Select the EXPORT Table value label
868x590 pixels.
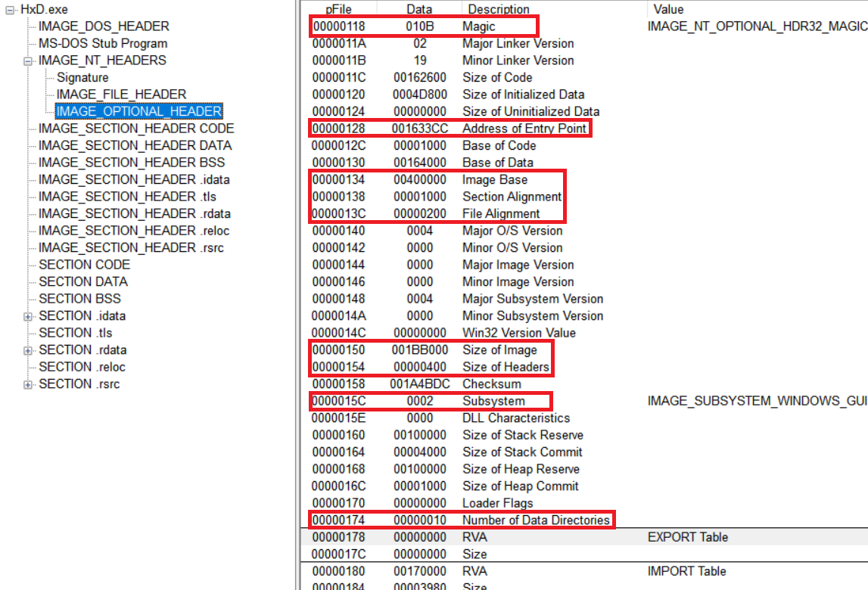(688, 537)
